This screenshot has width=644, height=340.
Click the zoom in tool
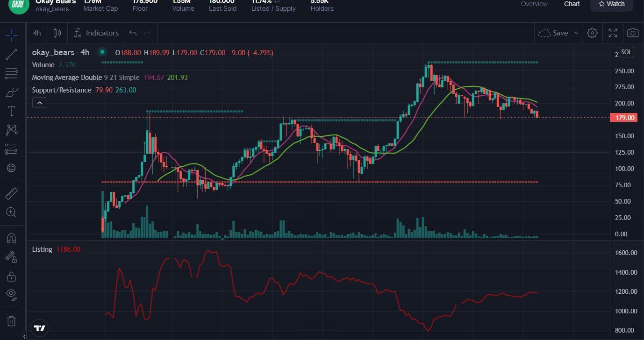pos(12,212)
